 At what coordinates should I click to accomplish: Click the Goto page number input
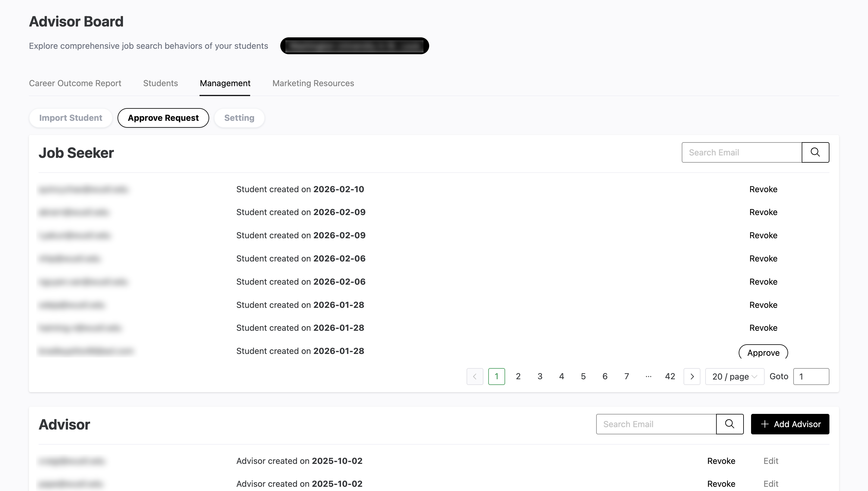click(x=811, y=376)
